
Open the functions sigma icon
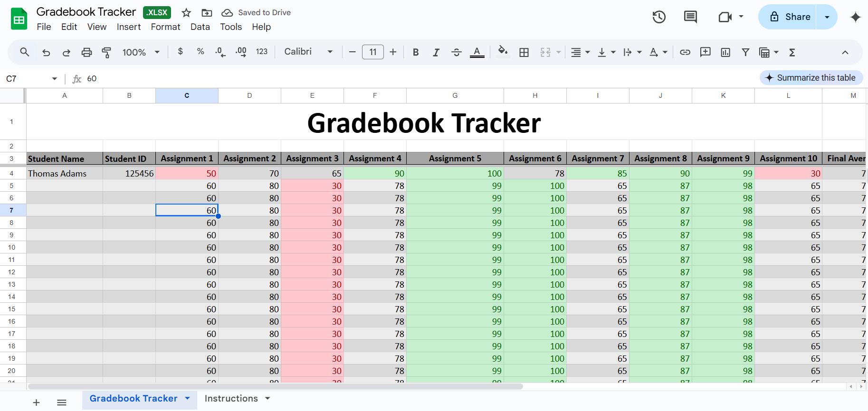792,52
